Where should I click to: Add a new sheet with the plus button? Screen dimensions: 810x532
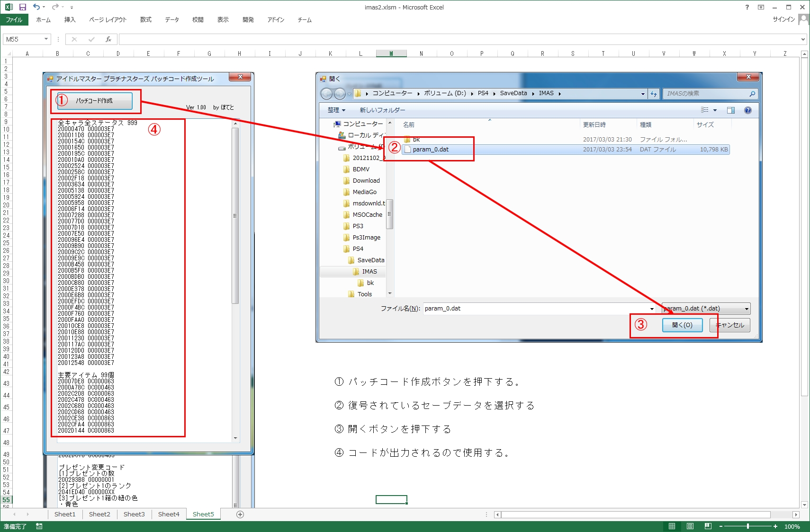pos(240,514)
